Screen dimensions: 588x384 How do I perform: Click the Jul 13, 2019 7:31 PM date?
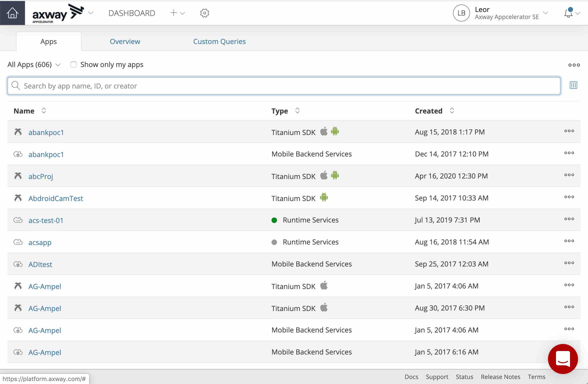[447, 220]
